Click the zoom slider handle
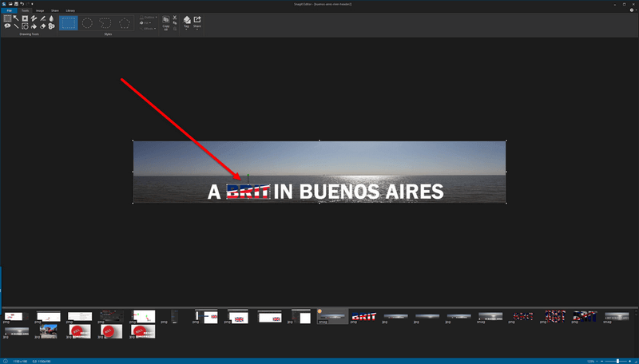This screenshot has height=364, width=639. [x=617, y=361]
